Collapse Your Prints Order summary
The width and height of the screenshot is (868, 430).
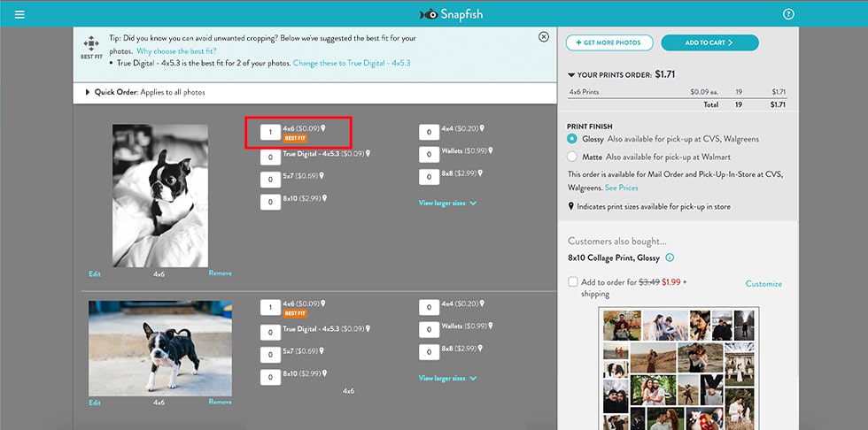coord(571,74)
